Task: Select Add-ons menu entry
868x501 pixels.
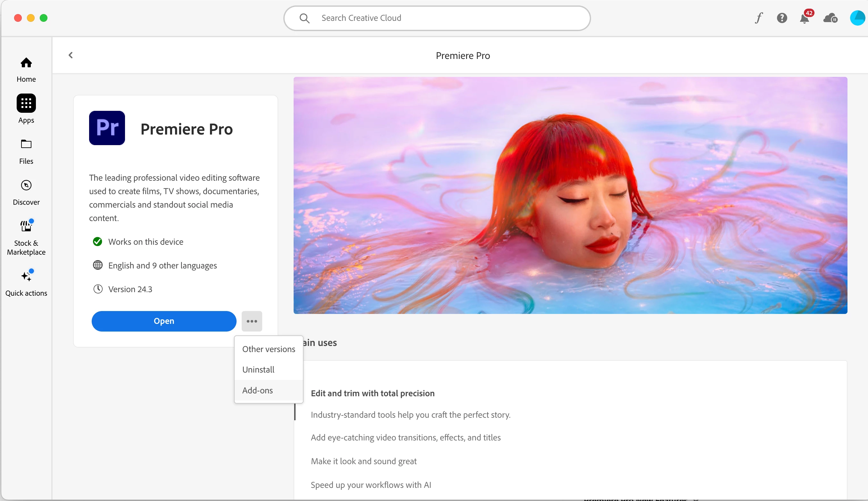Action: [x=257, y=390]
